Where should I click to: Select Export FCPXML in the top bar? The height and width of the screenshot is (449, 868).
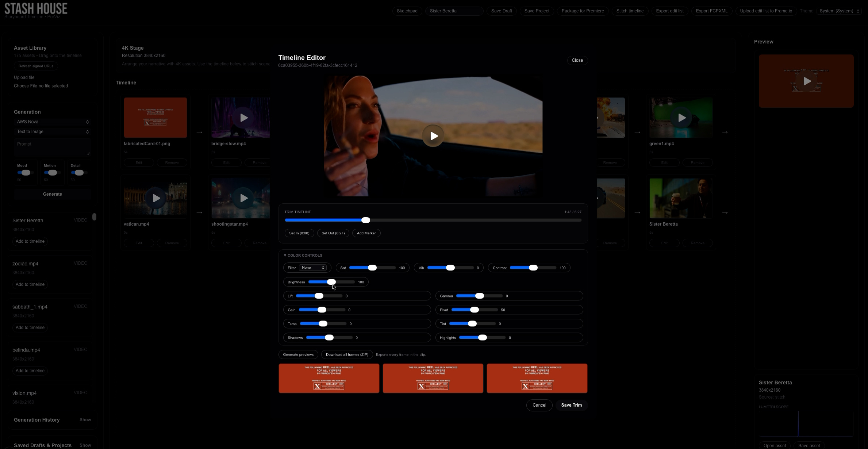point(711,11)
